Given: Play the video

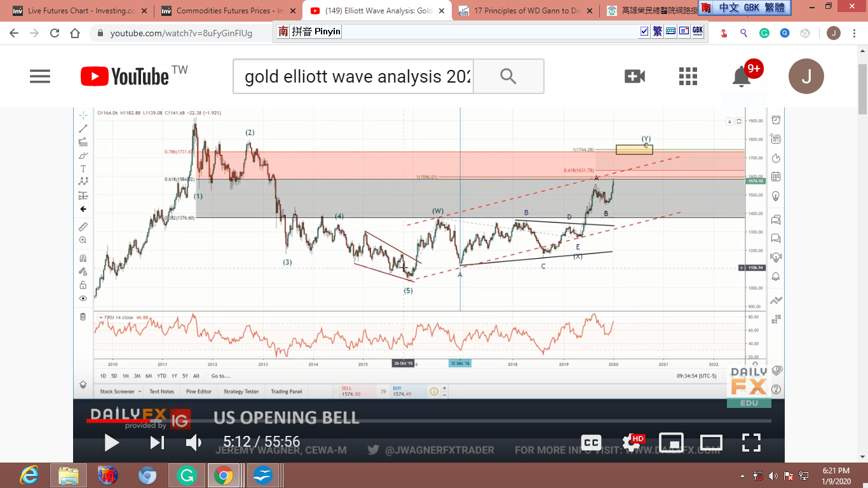Looking at the screenshot, I should click(x=111, y=442).
